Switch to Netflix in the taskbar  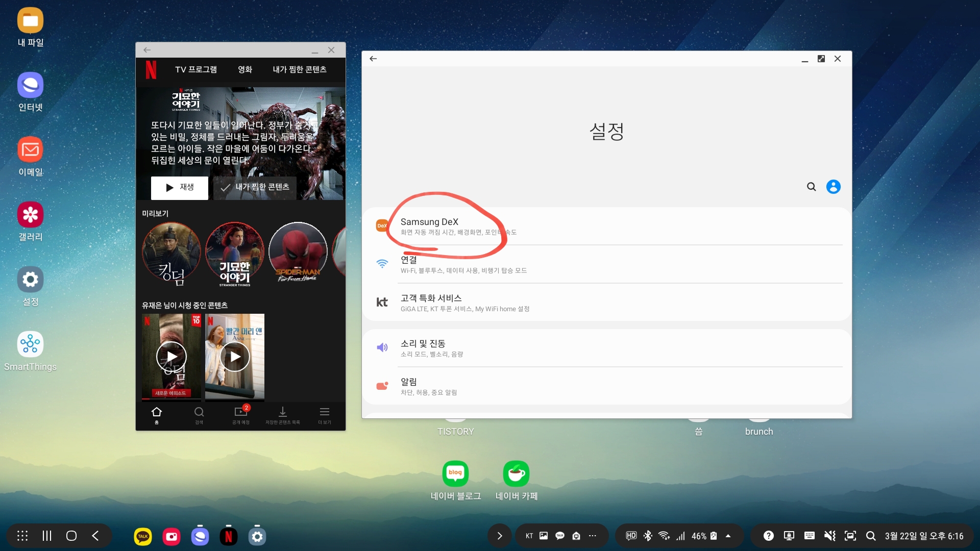point(229,536)
